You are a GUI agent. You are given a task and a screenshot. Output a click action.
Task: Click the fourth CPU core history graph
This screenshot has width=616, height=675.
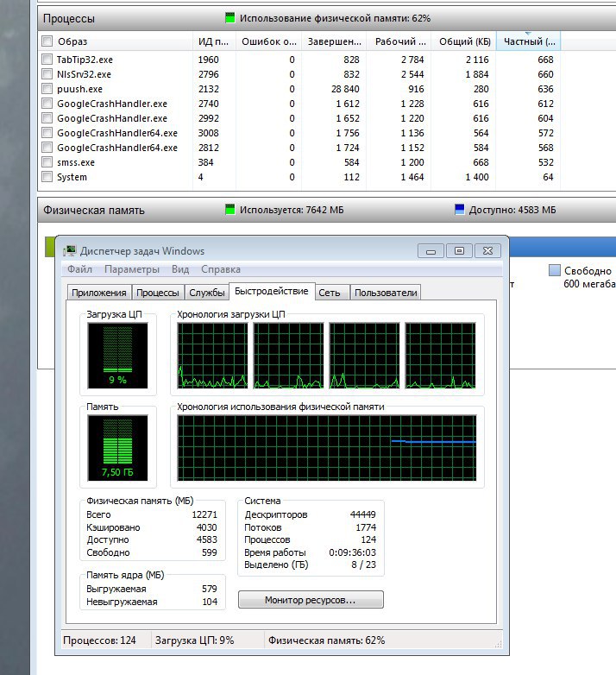coord(441,356)
